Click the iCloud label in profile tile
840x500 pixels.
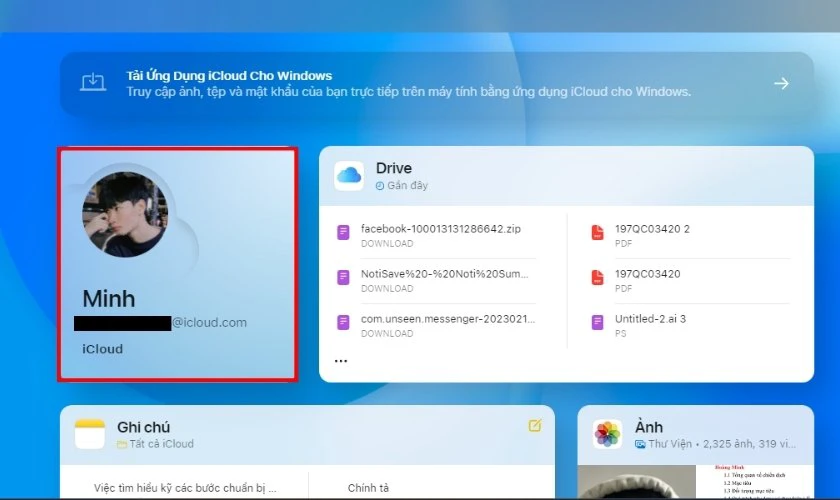point(102,349)
